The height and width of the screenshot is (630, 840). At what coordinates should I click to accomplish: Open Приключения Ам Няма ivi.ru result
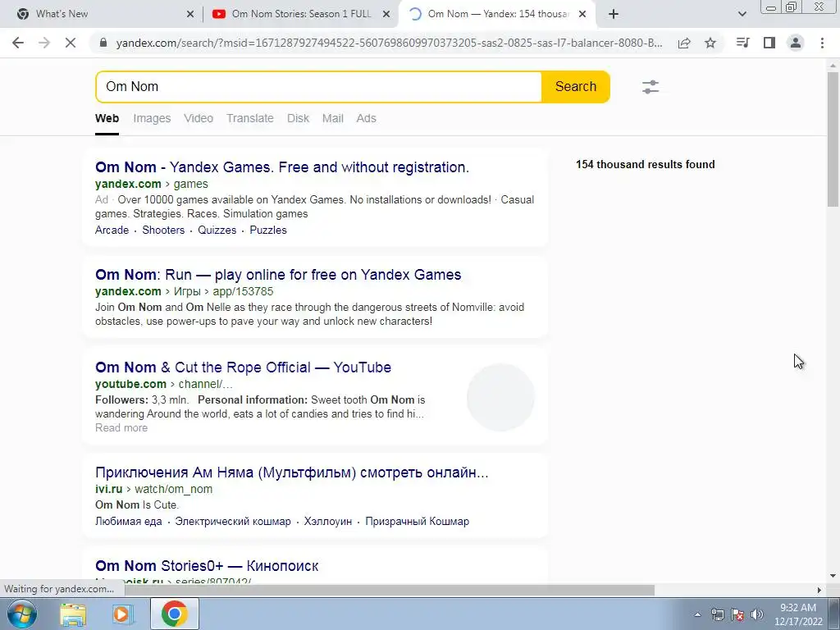(x=291, y=472)
